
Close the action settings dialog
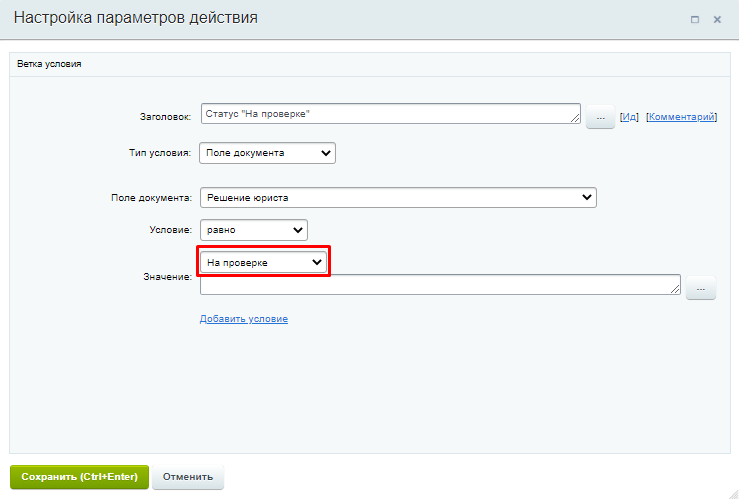point(717,20)
